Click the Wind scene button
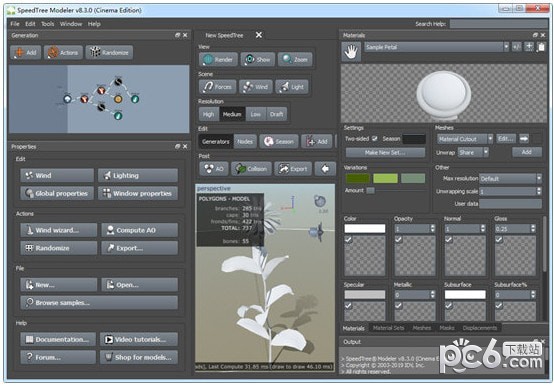 tap(256, 87)
